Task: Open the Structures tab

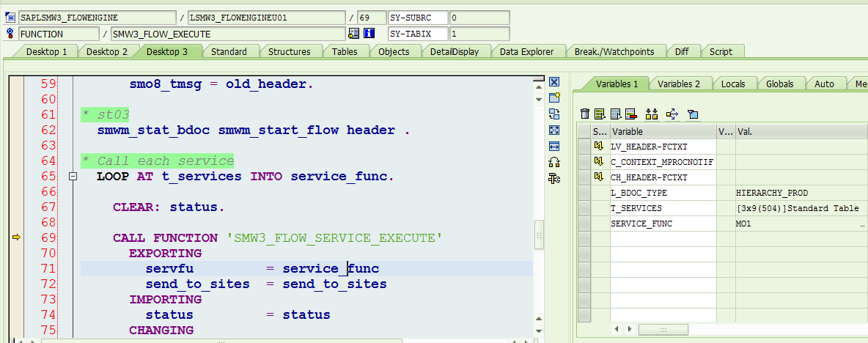Action: [x=289, y=51]
